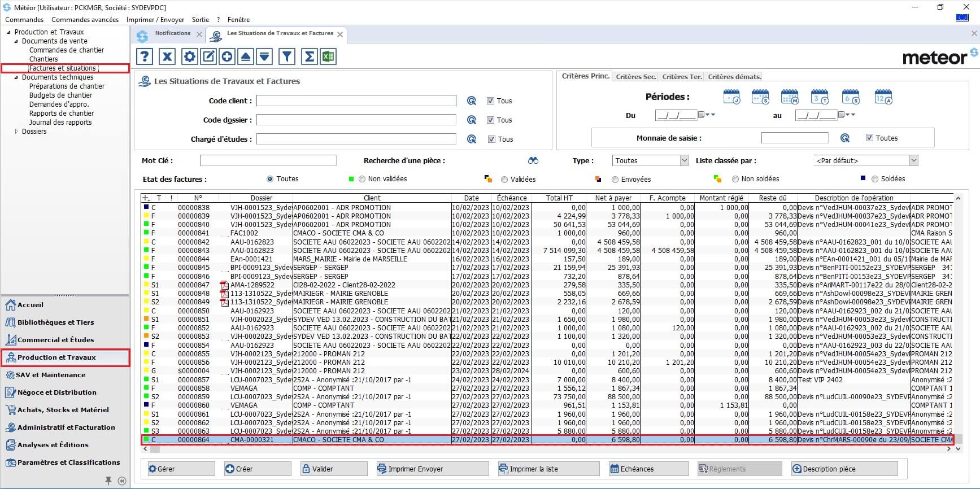The width and height of the screenshot is (980, 489).
Task: Uncheck Tous for Chargé d'études
Action: click(x=491, y=139)
